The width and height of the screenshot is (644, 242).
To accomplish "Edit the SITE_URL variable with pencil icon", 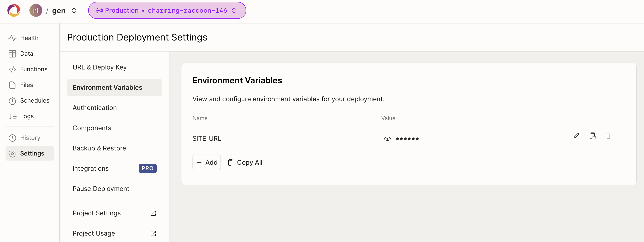I will (x=576, y=136).
